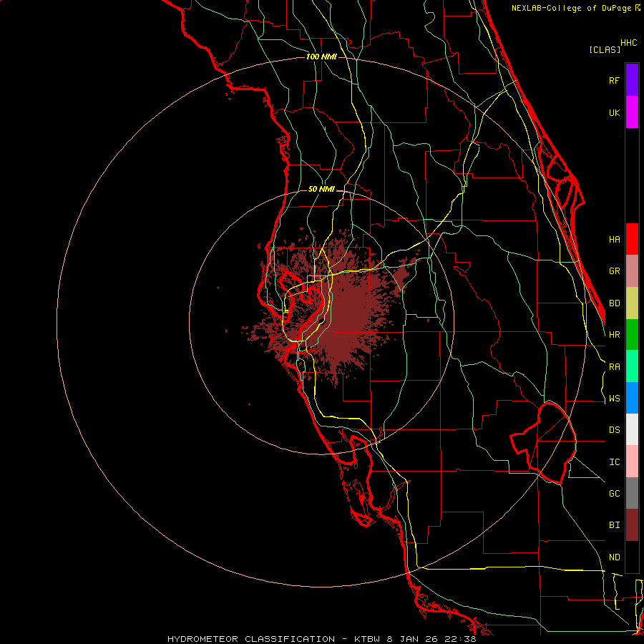
Task: Click the IC light pink legend swatch
Action: tap(632, 462)
